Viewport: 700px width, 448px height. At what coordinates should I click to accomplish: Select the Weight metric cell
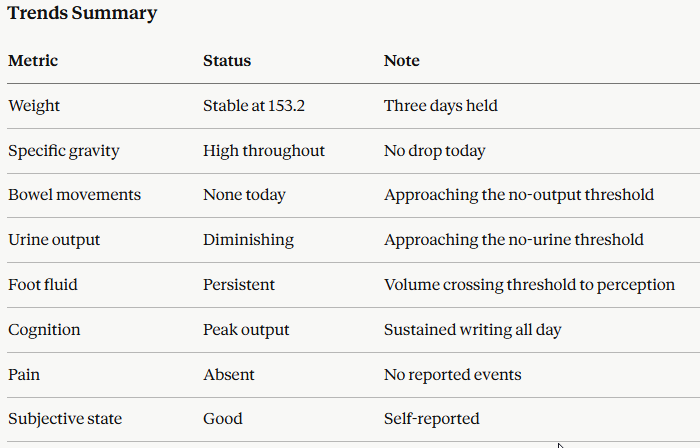pos(34,106)
